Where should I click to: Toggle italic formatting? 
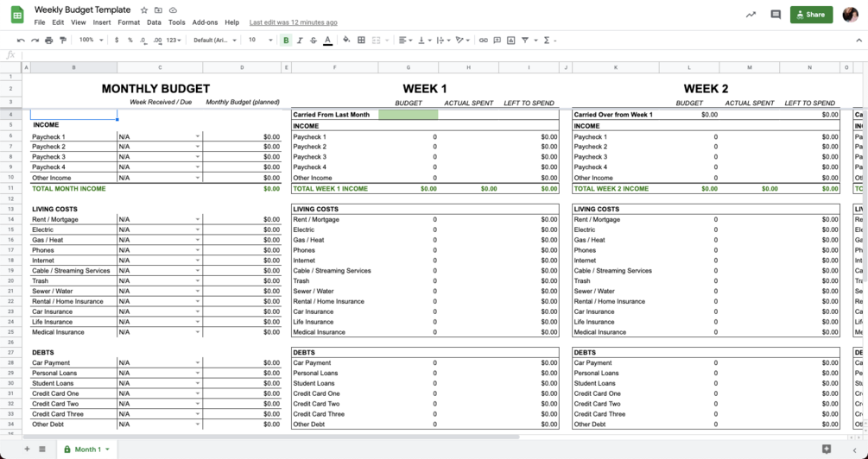pos(300,41)
